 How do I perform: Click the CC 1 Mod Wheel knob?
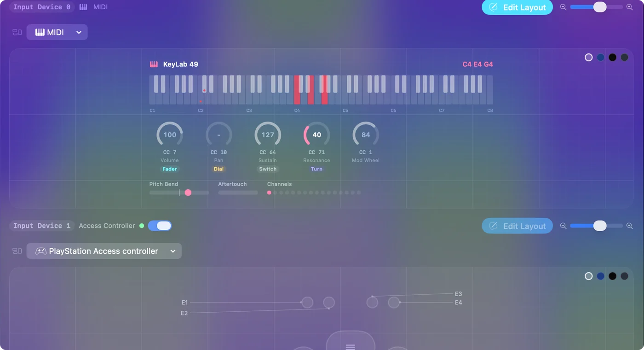[366, 135]
